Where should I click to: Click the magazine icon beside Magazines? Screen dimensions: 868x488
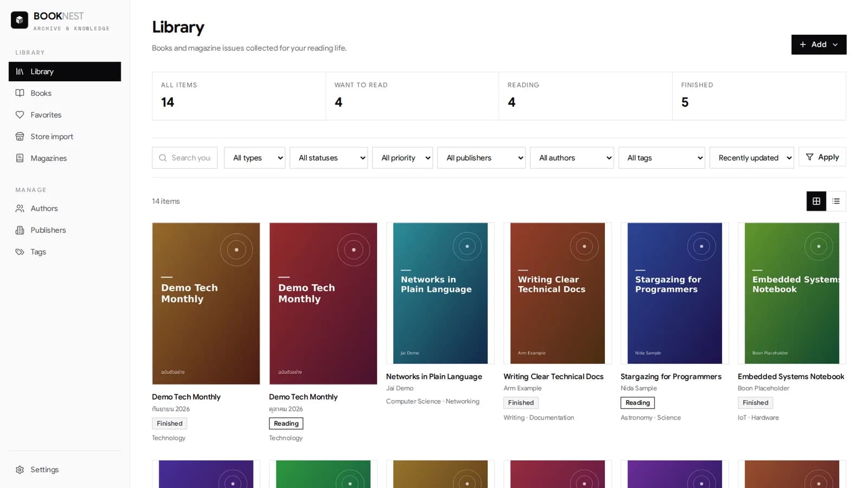(20, 158)
